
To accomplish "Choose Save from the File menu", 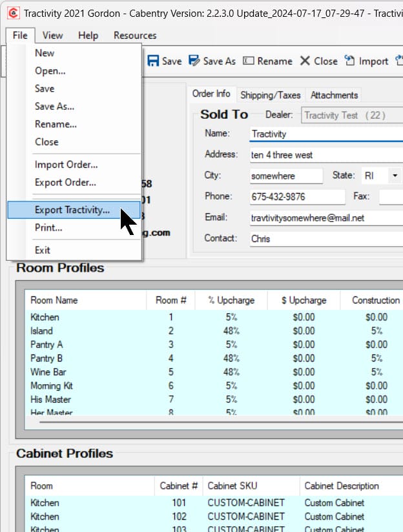I will pos(74,88).
